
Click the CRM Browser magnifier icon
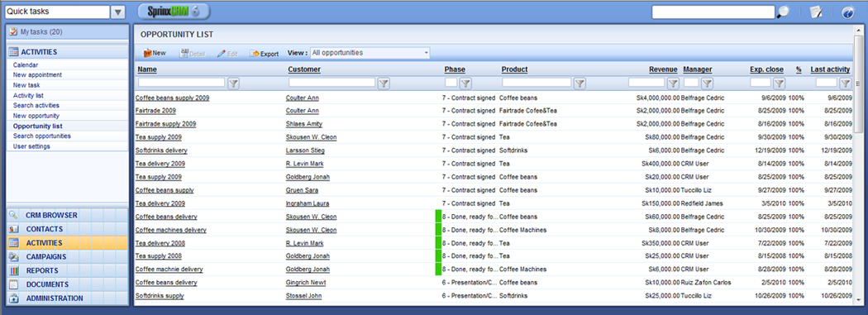click(14, 215)
